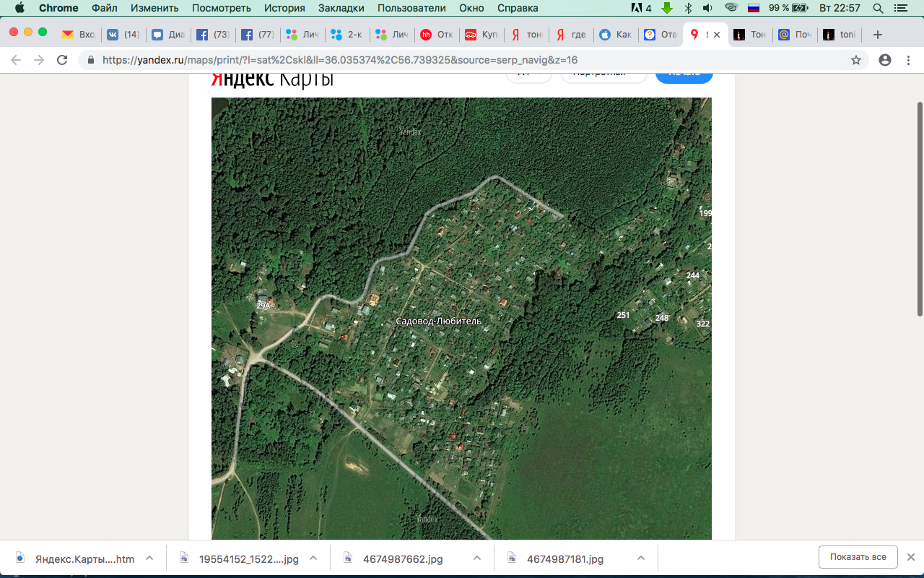This screenshot has width=924, height=578.
Task: Close the downloads bar
Action: 911,557
